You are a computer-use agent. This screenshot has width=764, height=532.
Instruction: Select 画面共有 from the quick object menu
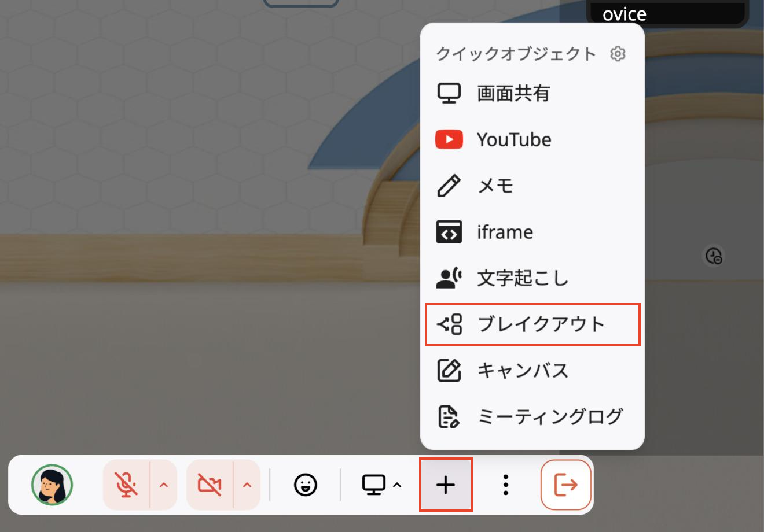pyautogui.click(x=532, y=93)
